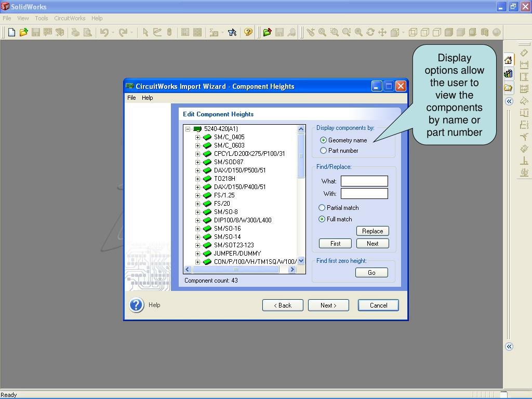
Task: Open the SolidWorks main File menu
Action: coord(7,18)
